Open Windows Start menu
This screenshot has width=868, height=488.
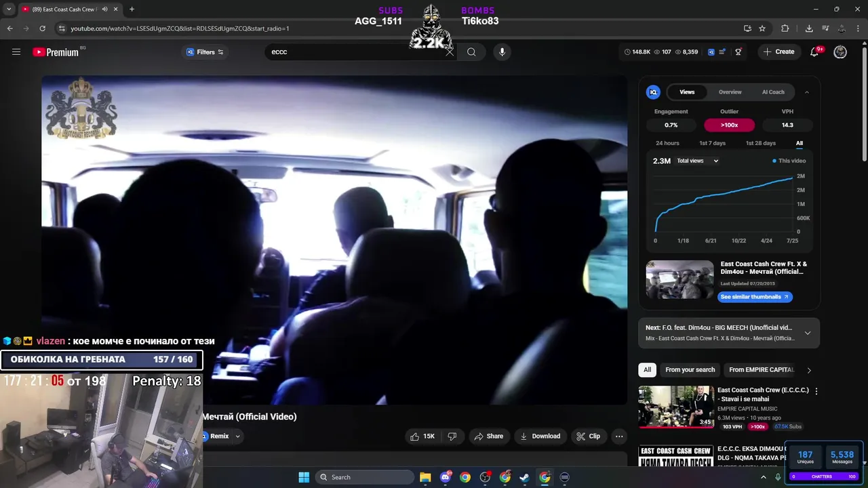(x=304, y=477)
